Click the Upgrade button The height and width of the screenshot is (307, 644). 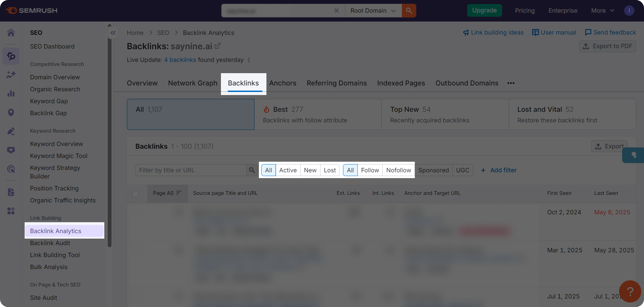pyautogui.click(x=484, y=10)
